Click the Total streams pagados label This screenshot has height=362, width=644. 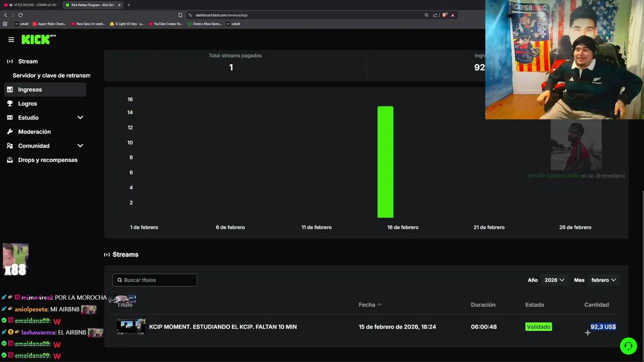235,55
